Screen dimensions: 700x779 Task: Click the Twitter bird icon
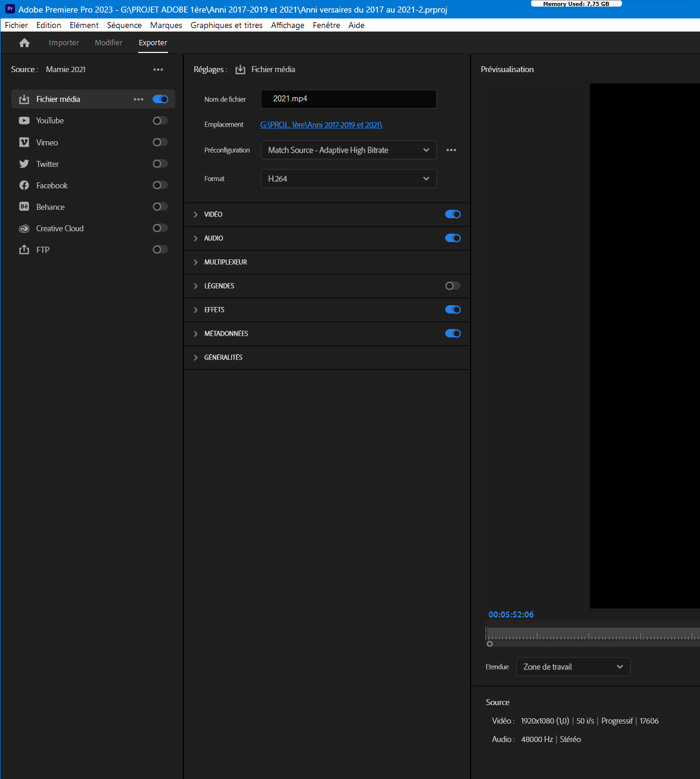tap(24, 164)
